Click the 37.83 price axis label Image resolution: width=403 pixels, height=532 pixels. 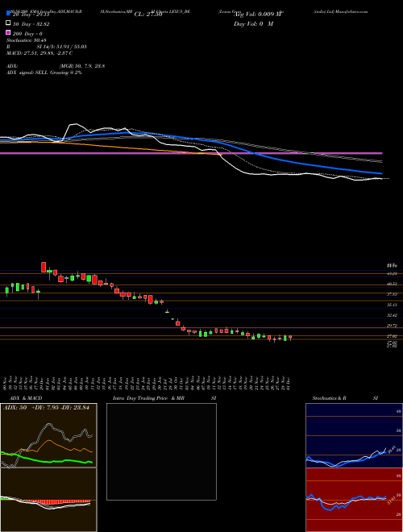[393, 294]
